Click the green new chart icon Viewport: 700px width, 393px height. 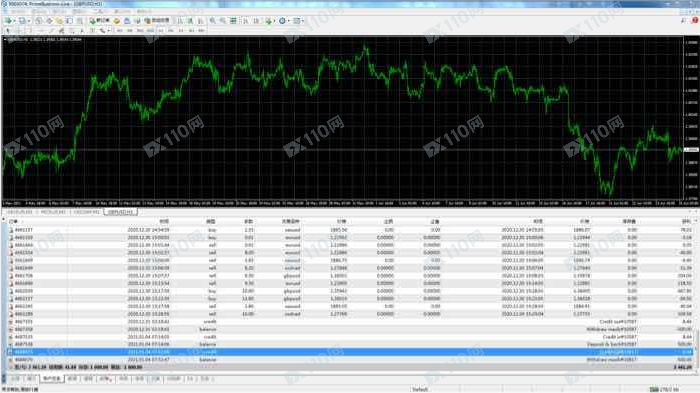click(8, 21)
